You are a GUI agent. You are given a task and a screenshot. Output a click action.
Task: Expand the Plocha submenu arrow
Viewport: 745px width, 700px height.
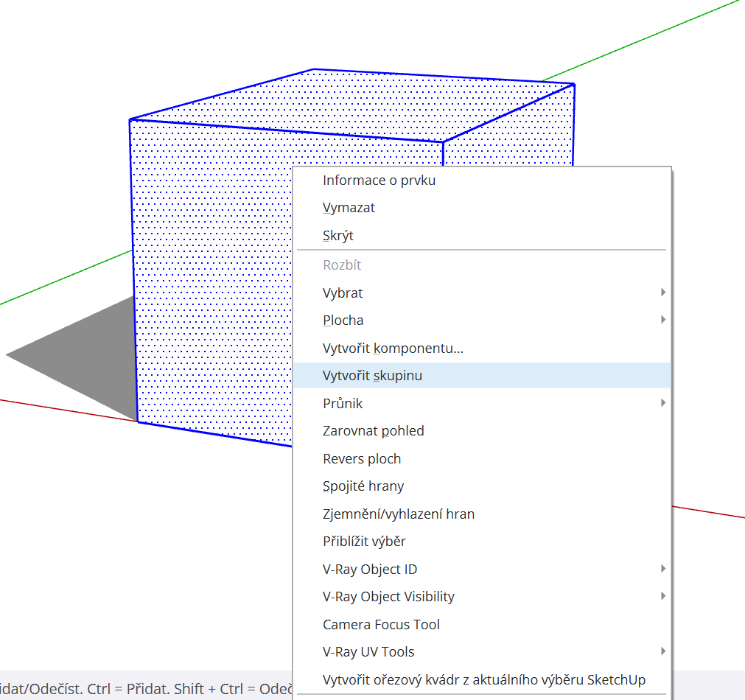pos(662,320)
